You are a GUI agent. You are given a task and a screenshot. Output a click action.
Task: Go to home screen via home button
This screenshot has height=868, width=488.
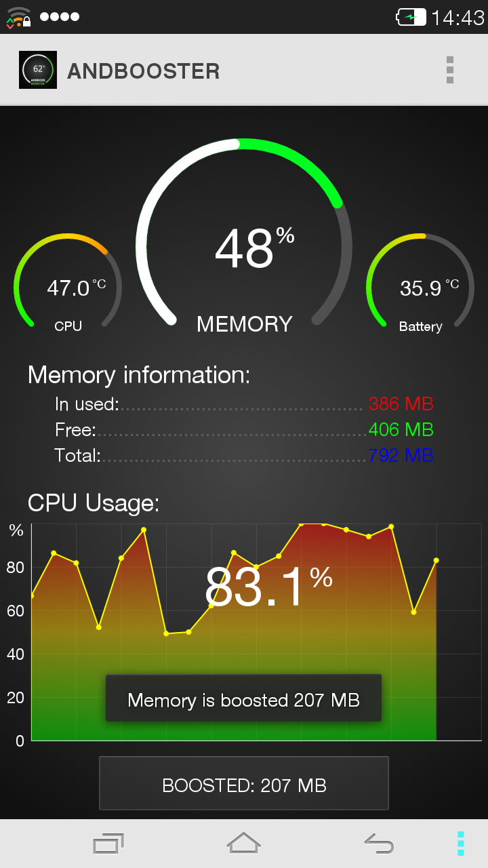[243, 843]
